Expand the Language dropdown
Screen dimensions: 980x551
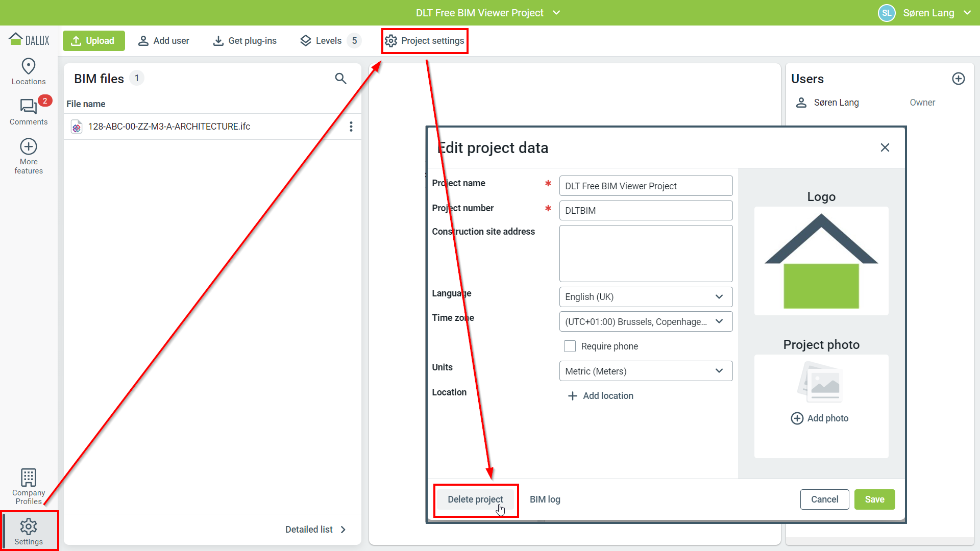tap(646, 297)
